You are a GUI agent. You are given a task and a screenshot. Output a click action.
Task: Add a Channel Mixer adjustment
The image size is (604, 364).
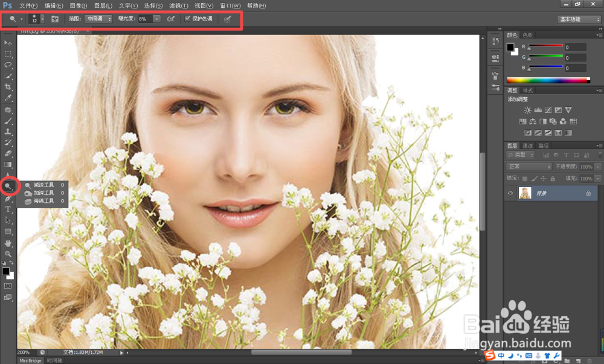pyautogui.click(x=563, y=121)
